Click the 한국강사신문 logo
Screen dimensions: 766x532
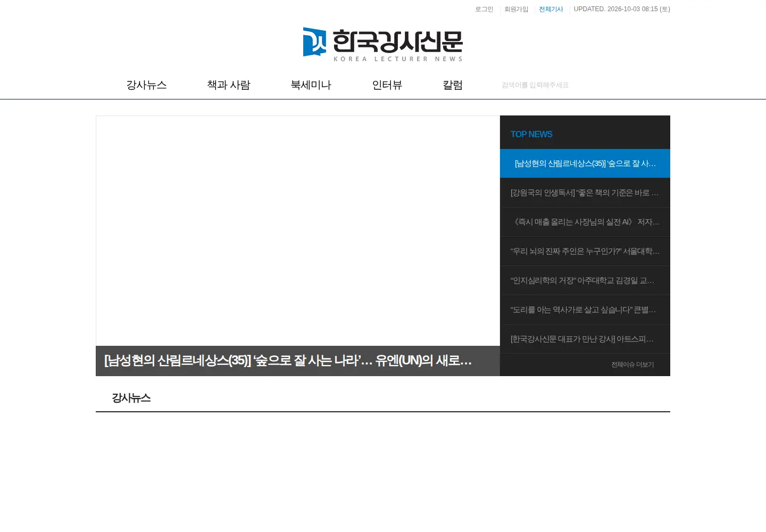click(x=383, y=44)
